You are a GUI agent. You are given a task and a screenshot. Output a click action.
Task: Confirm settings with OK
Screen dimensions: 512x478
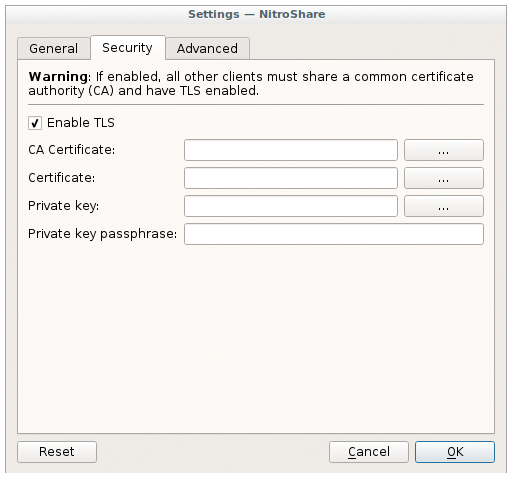455,452
